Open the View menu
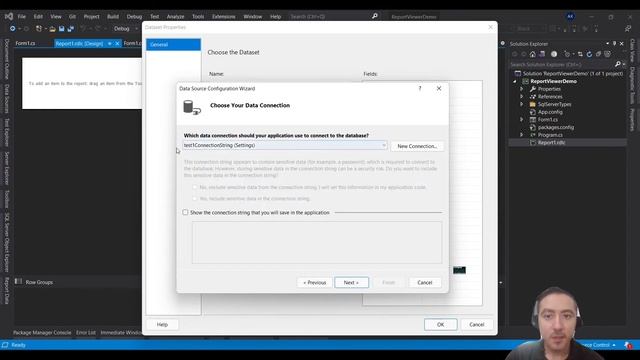 coord(56,17)
